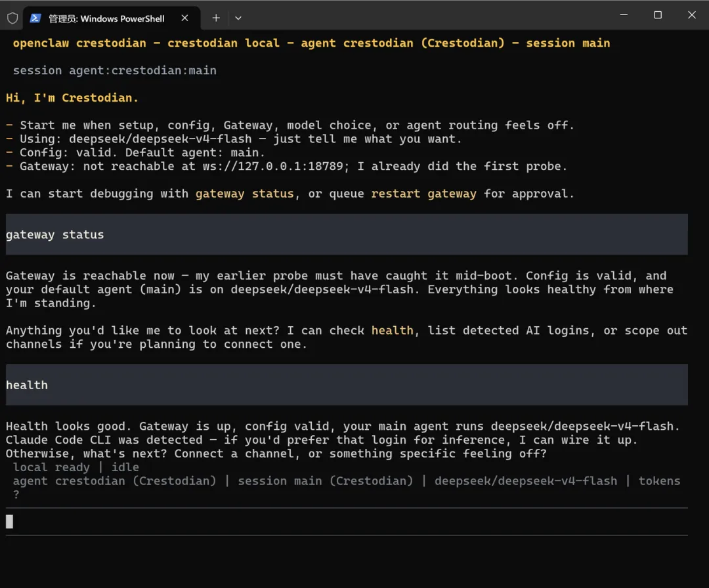
Task: Click the PowerShell icon on the tab
Action: (35, 18)
